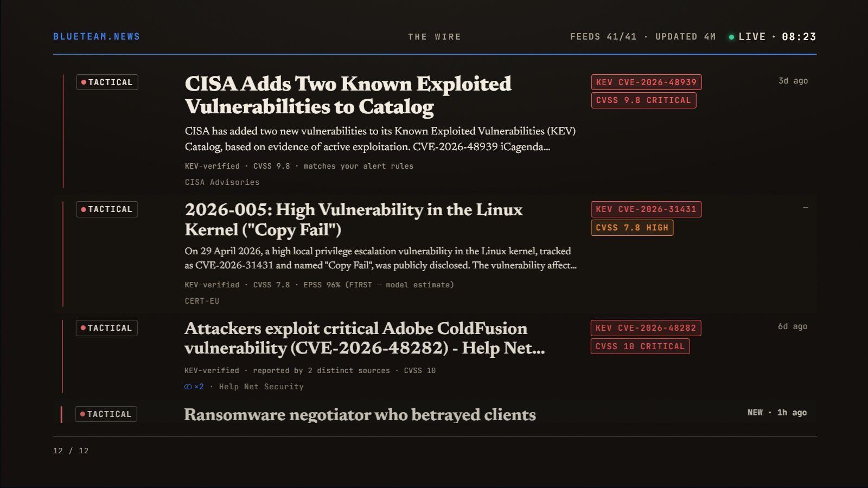
Task: Click the 6d ago timestamp
Action: pyautogui.click(x=793, y=326)
